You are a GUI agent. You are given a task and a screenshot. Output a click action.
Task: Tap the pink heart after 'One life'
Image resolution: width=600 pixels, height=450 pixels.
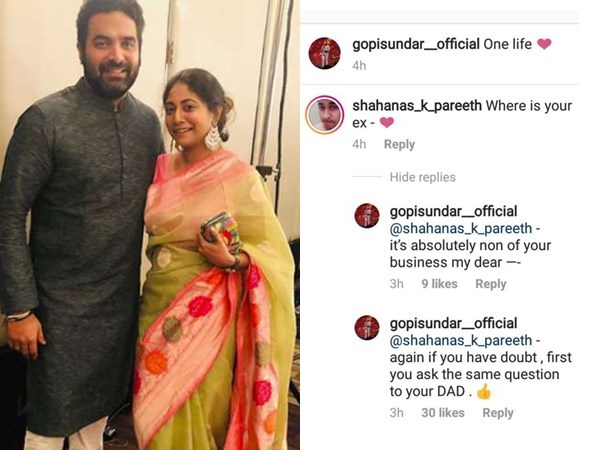(x=544, y=44)
